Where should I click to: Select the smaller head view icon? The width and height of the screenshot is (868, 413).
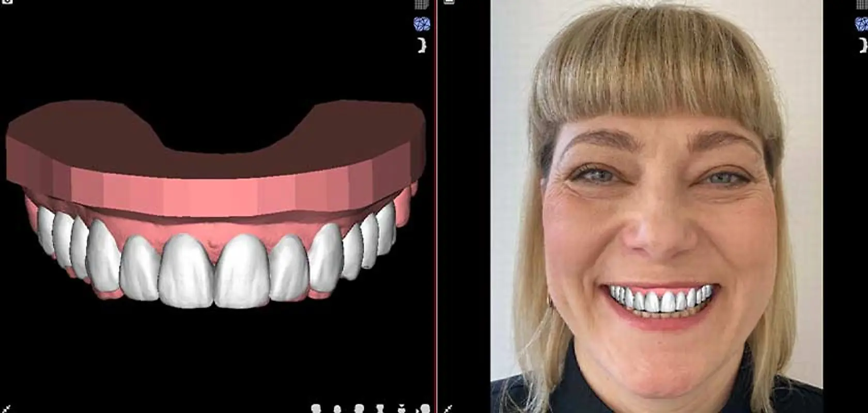point(337,409)
